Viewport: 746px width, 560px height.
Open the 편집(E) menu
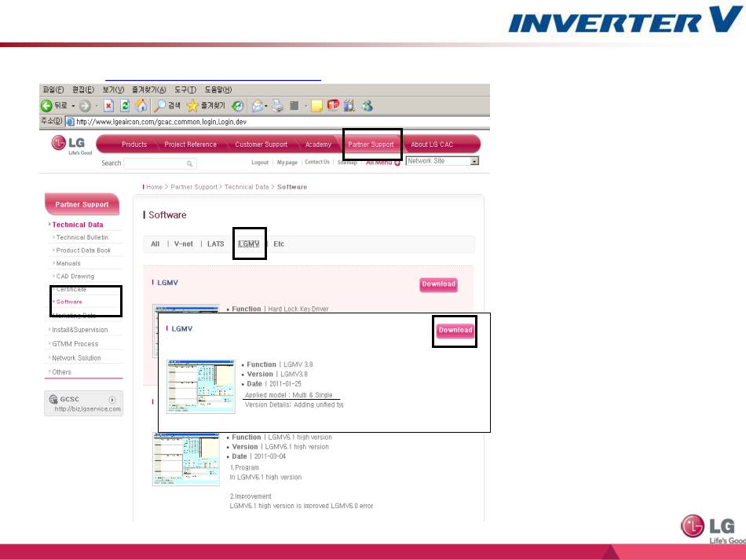[x=83, y=90]
